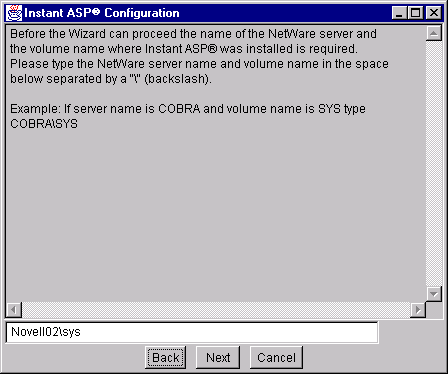Click the line starting "Please type the NetWare"
Viewport: 448px width, 374px height.
(199, 64)
